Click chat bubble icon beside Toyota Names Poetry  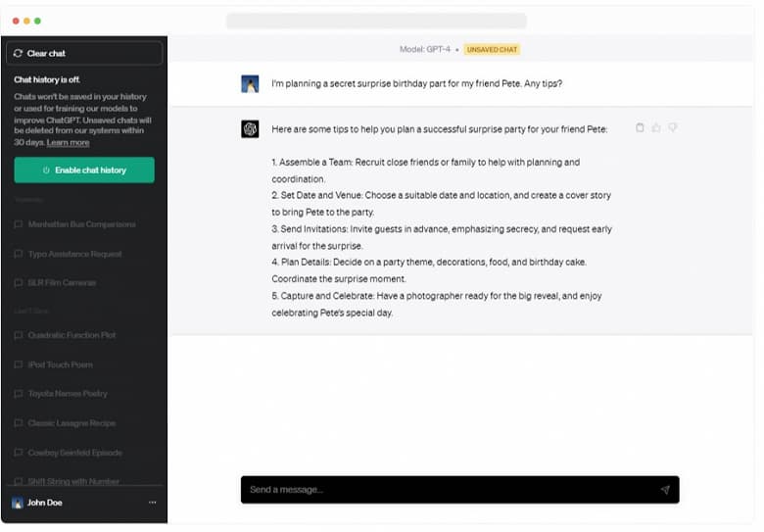pyautogui.click(x=19, y=394)
